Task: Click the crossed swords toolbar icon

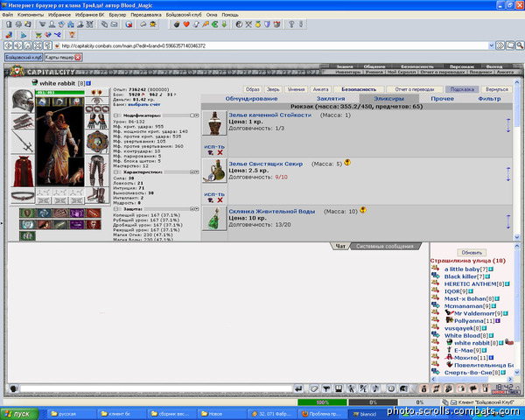Action: click(248, 24)
